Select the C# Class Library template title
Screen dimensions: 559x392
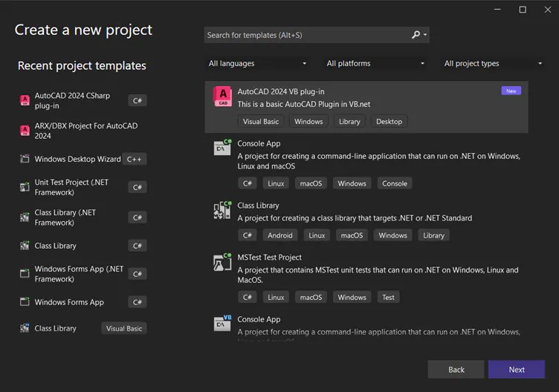[258, 206]
